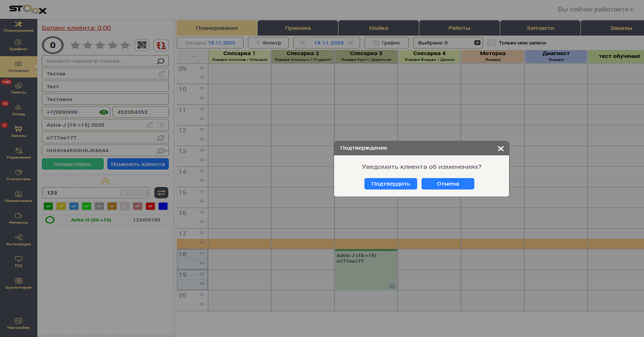This screenshot has width=644, height=337.
Task: Click search icon in o777oo177 field
Action: (x=161, y=138)
